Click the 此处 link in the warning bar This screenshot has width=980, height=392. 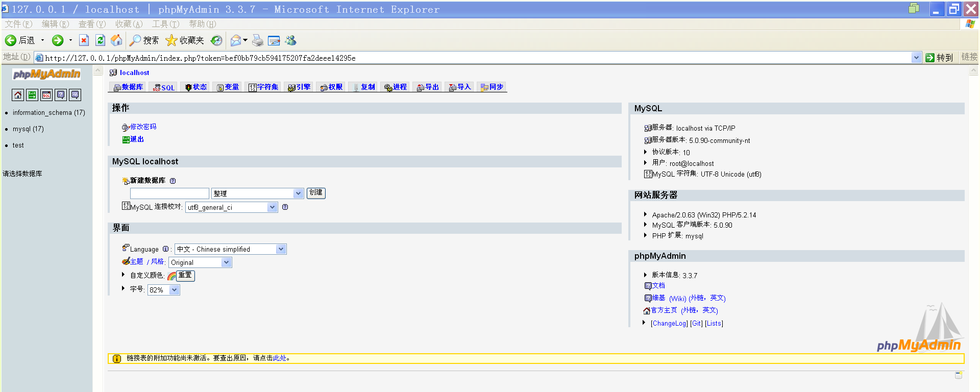point(280,358)
